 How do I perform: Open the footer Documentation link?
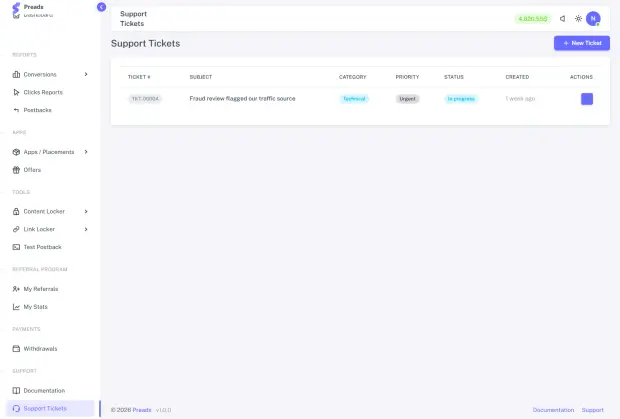[553, 410]
